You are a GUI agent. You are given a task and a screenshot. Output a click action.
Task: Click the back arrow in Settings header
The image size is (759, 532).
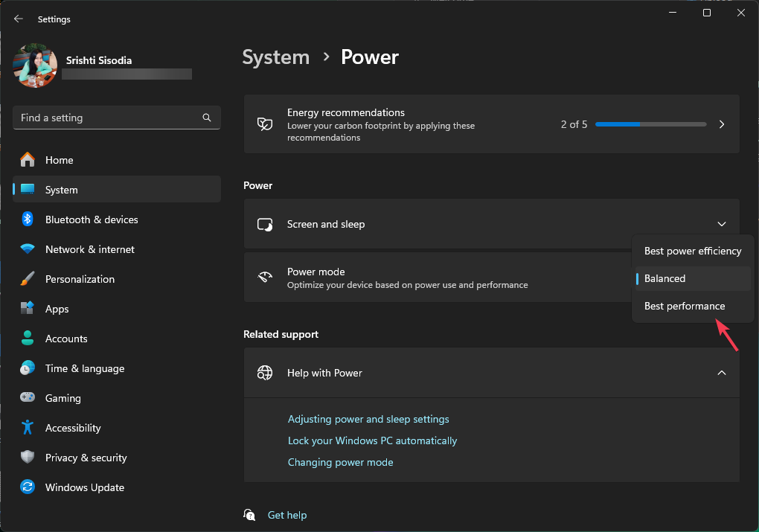coord(19,19)
